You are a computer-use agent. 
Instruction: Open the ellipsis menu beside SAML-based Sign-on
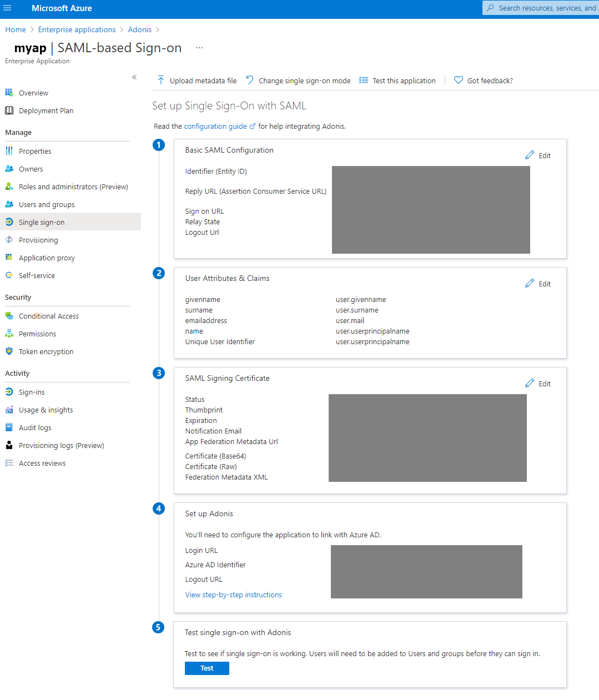199,49
